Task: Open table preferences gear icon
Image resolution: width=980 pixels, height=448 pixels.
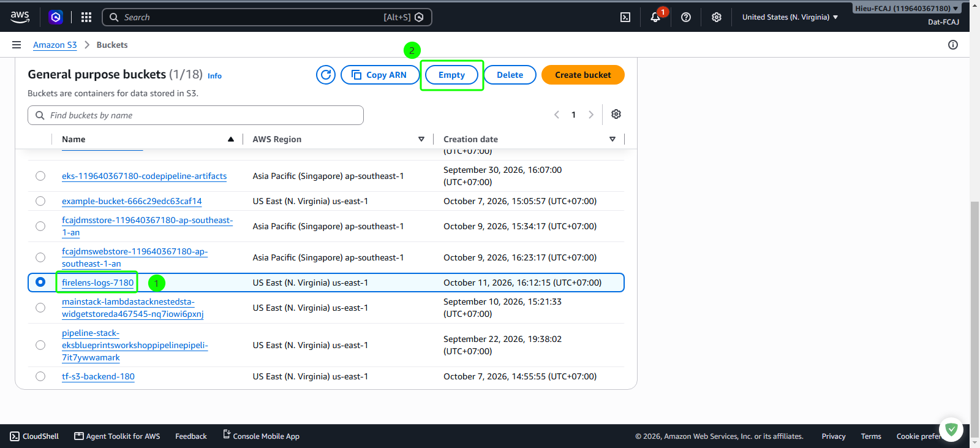Action: click(616, 114)
